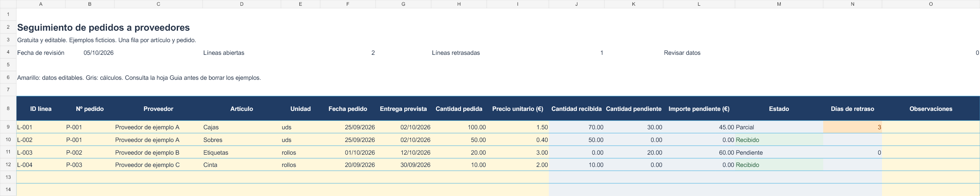Select unit price 1.50
The width and height of the screenshot is (980, 196).
pyautogui.click(x=518, y=127)
